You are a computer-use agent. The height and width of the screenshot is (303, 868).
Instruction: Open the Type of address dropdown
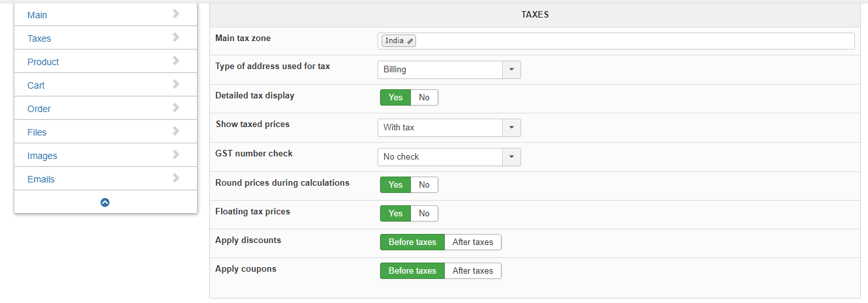pos(511,70)
